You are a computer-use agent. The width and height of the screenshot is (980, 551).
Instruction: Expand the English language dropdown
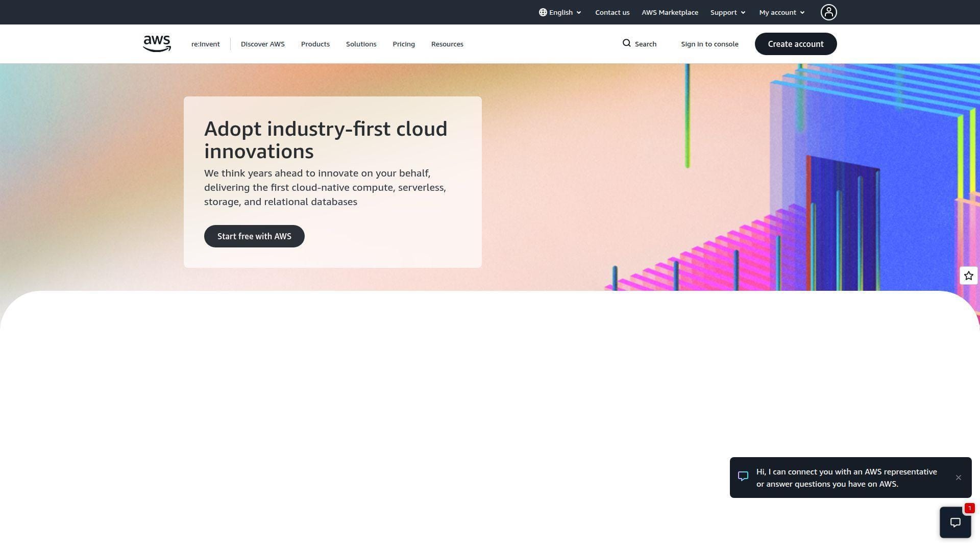coord(560,12)
